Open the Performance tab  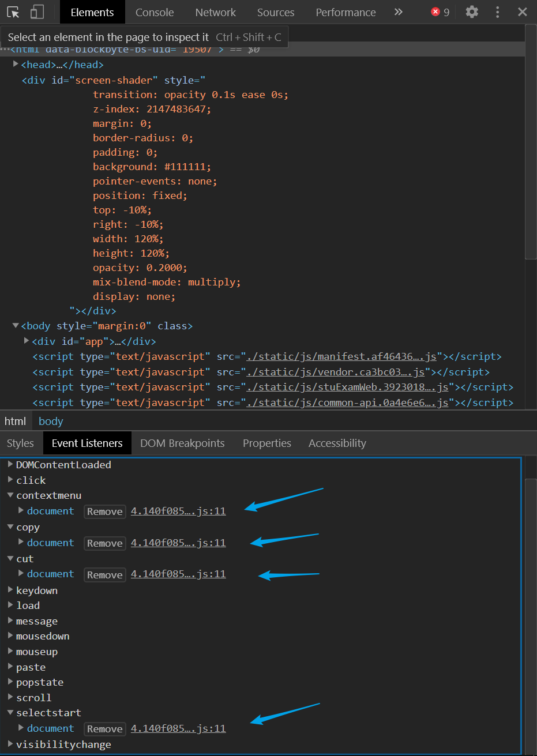[346, 12]
